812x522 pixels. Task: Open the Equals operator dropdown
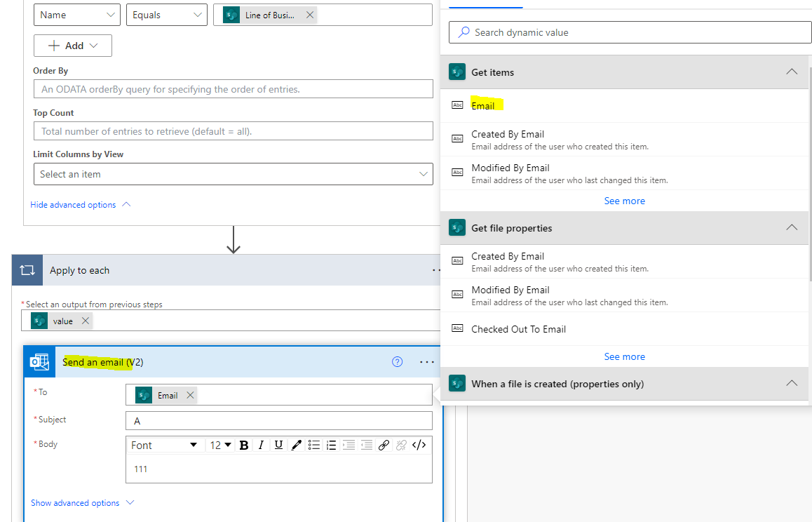[167, 15]
